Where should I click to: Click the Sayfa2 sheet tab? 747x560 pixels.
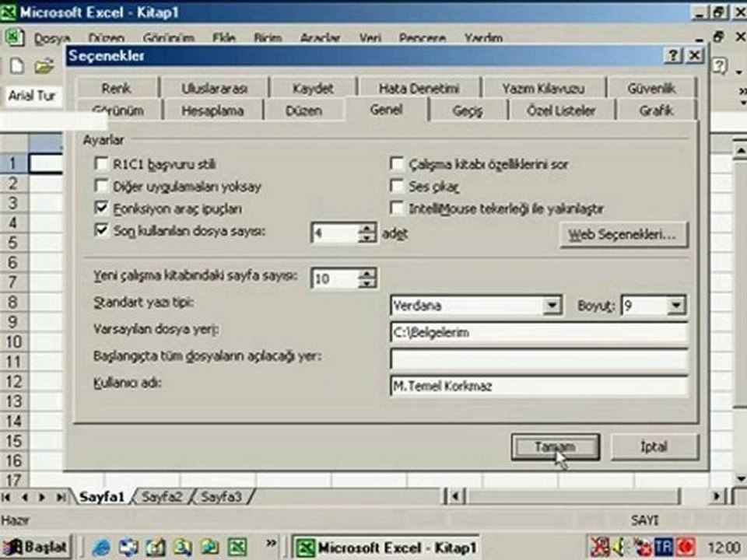click(x=162, y=497)
